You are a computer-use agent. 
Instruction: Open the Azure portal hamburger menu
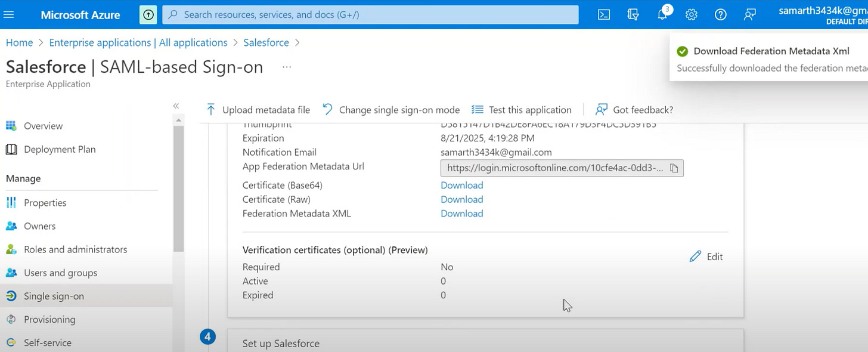(8, 14)
